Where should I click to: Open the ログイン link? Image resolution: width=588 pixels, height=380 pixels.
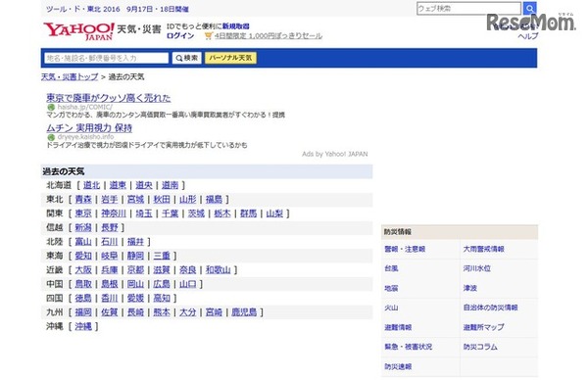pyautogui.click(x=180, y=36)
